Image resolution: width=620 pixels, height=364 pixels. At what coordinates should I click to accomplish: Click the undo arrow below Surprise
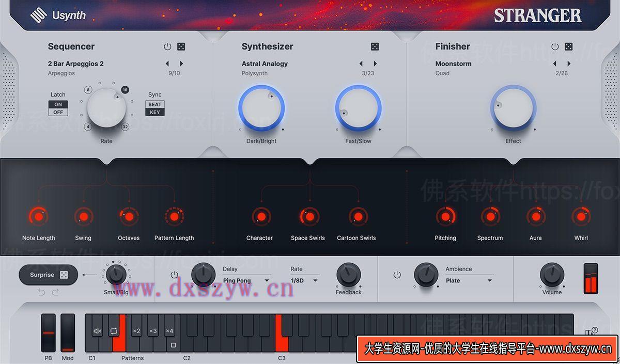pyautogui.click(x=41, y=292)
